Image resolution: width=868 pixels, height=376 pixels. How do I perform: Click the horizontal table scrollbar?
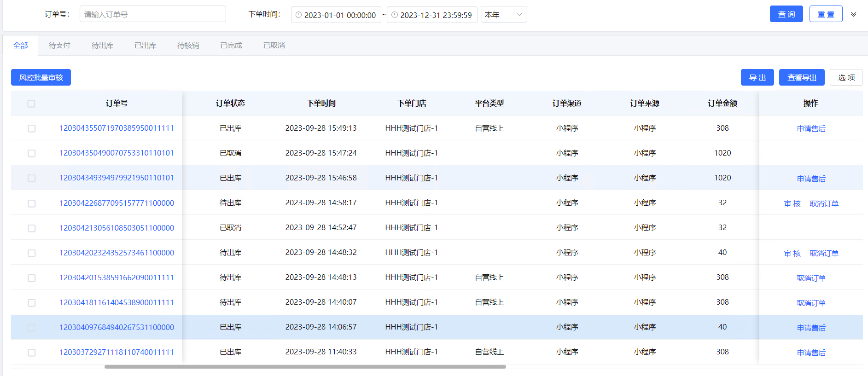click(x=305, y=367)
